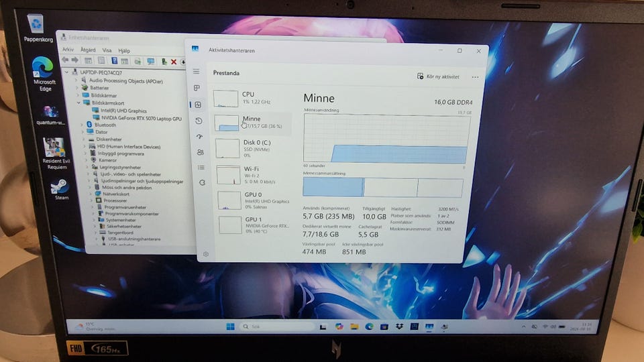Expand the Batterier node
The height and width of the screenshot is (362, 644).
[76, 87]
